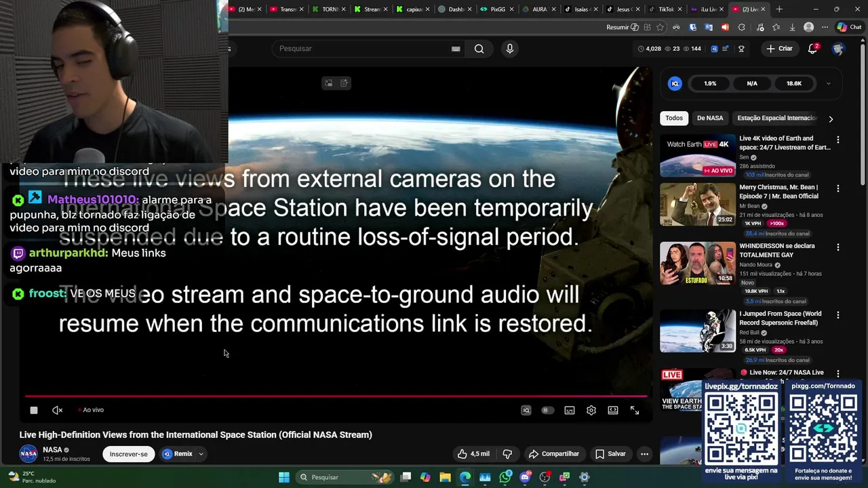Share the video with Compartilhar
868x488 pixels.
pos(554,454)
